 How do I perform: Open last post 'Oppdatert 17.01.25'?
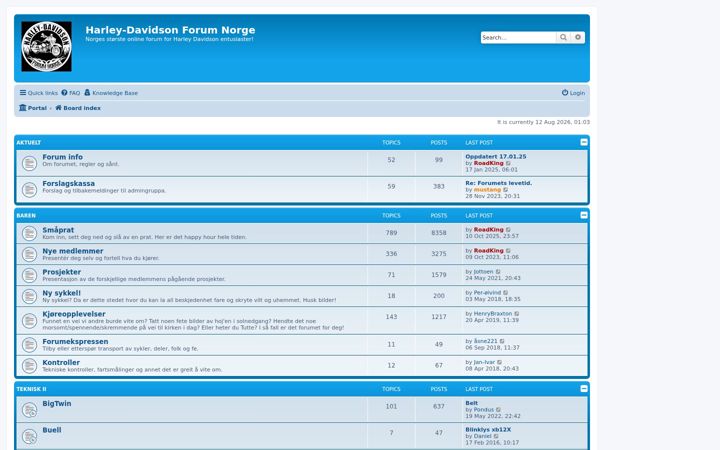click(496, 157)
